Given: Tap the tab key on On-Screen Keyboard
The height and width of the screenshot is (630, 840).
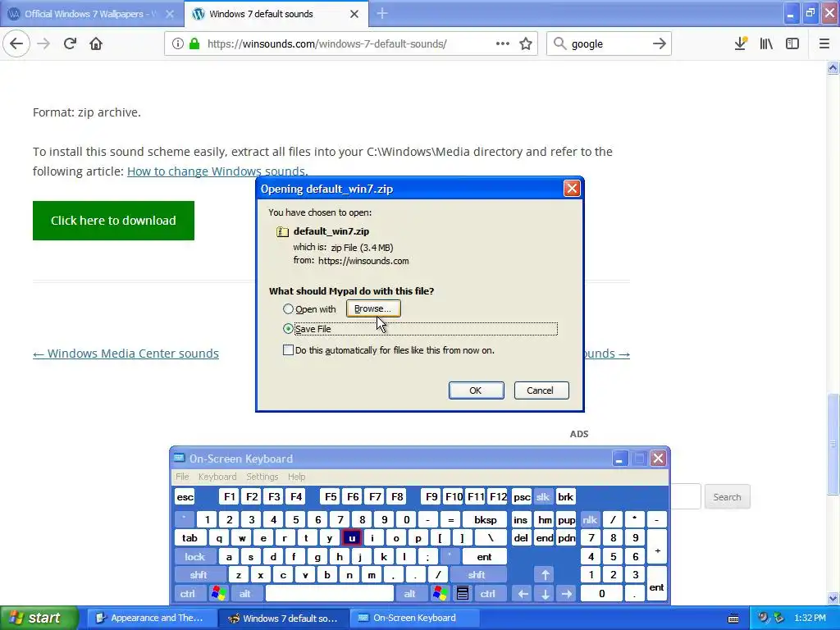Looking at the screenshot, I should [x=189, y=538].
